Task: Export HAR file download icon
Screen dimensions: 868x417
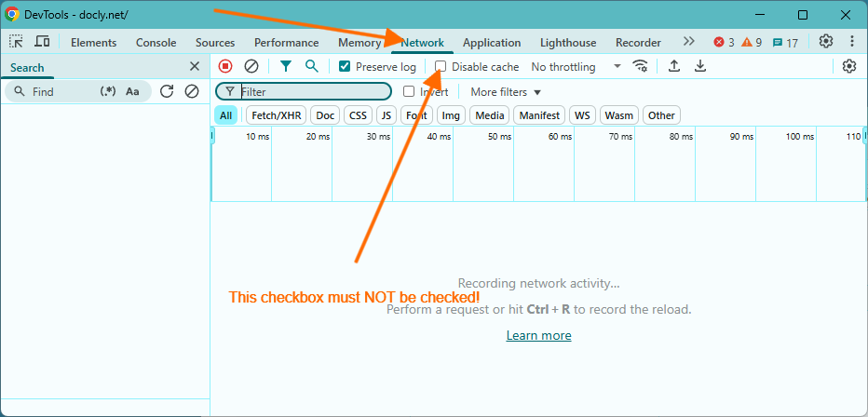Action: click(x=700, y=66)
